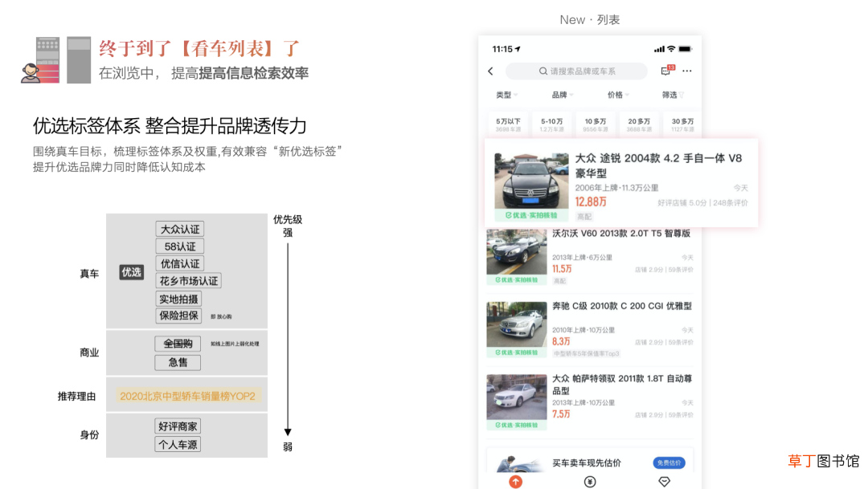Focus the 请搜索品牌或车系 search field
Screen dimensions: 868x489
576,71
